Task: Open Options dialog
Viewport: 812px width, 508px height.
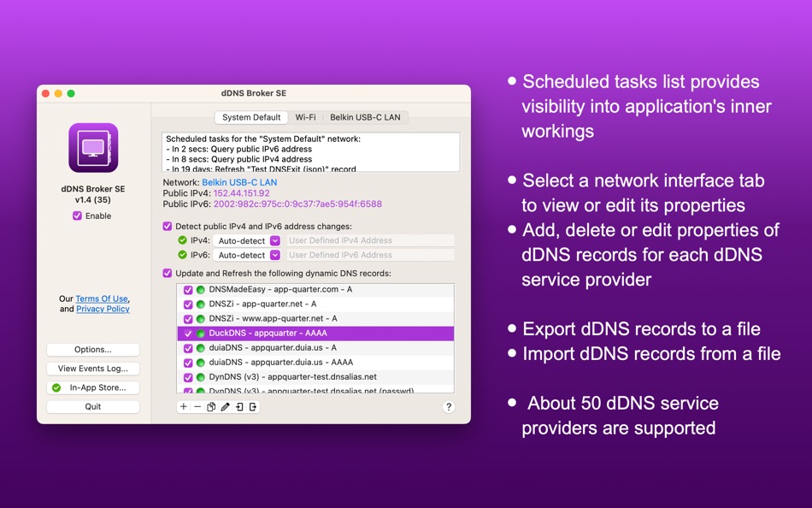Action: coord(93,350)
